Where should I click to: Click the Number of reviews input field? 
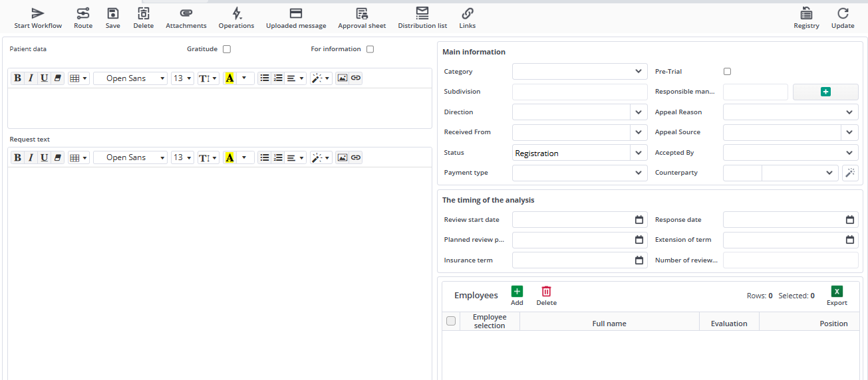click(791, 260)
